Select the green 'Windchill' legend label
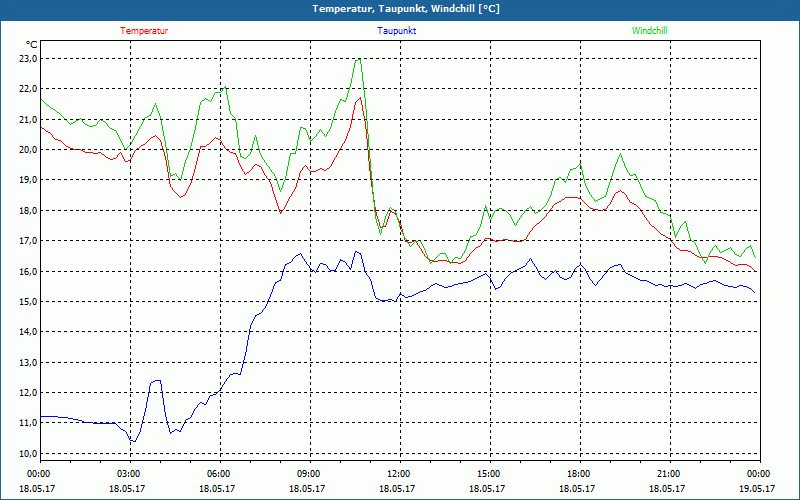This screenshot has height=500, width=800. tap(649, 31)
